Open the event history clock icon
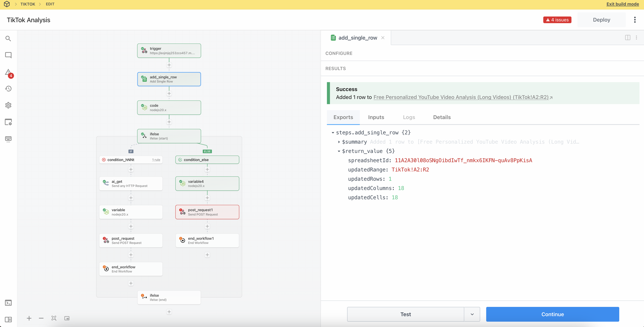This screenshot has width=644, height=327. coord(8,89)
